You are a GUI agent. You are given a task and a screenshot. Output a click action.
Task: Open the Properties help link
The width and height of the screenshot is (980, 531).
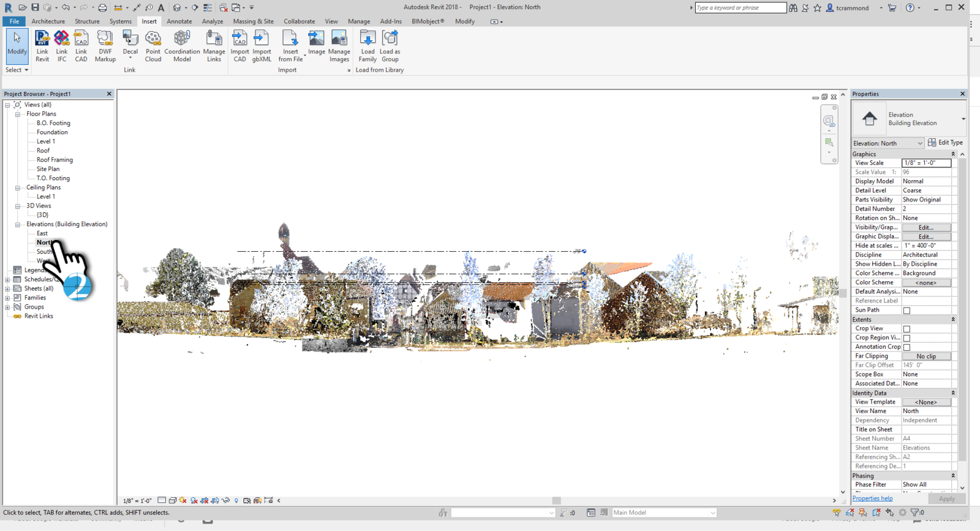click(872, 499)
